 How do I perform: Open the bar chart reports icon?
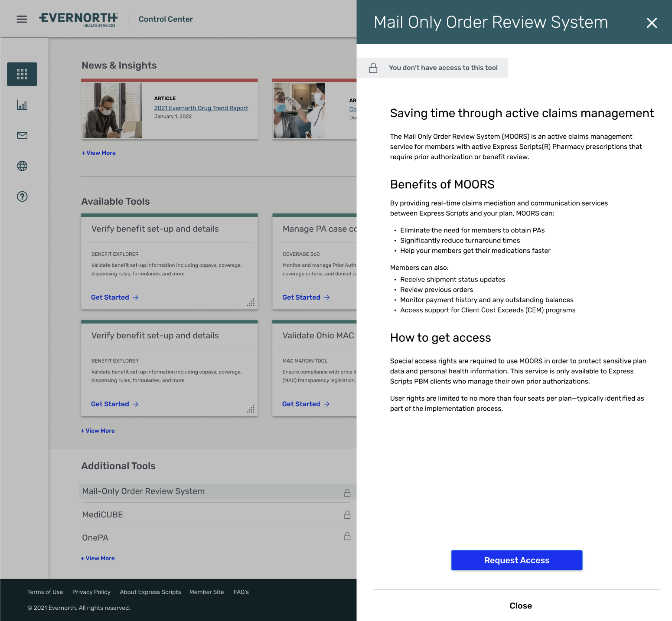pyautogui.click(x=22, y=105)
